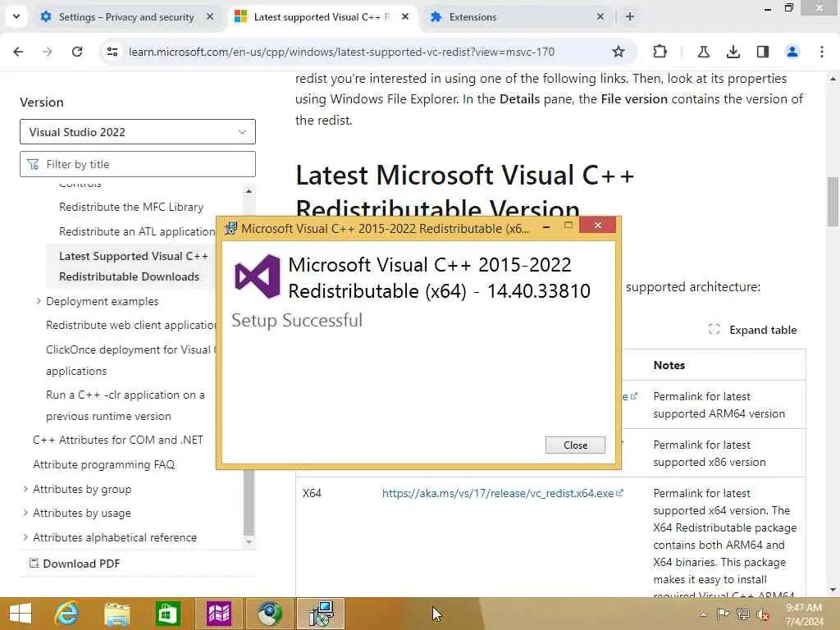Toggle the browser side panel icon
Image resolution: width=840 pixels, height=630 pixels.
pos(762,52)
